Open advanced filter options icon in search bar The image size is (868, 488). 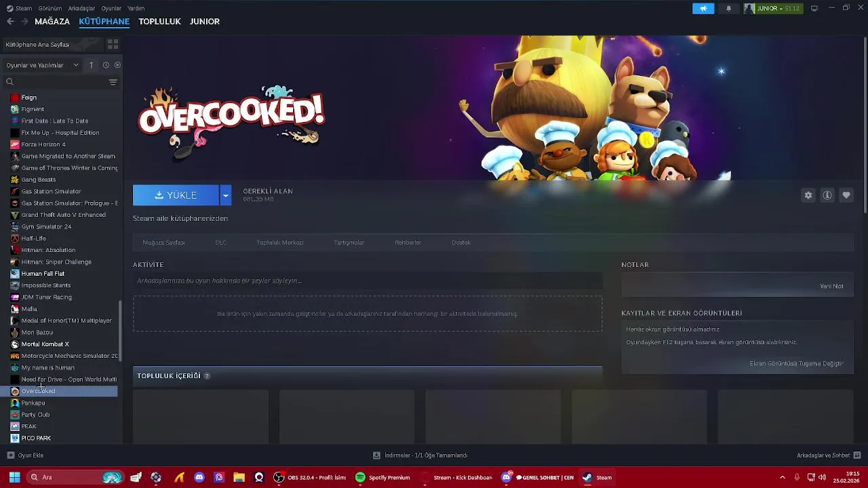pyautogui.click(x=113, y=82)
